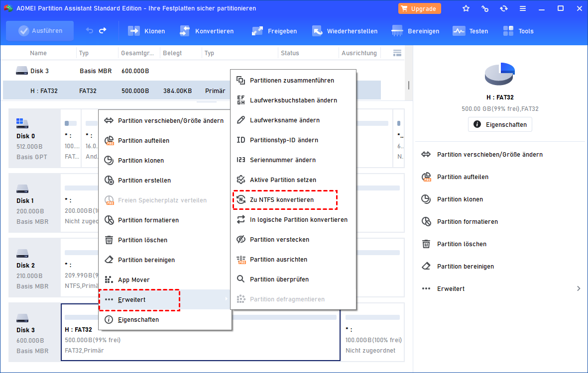
Task: Select the Disk 0 block in disk map
Action: [34, 138]
